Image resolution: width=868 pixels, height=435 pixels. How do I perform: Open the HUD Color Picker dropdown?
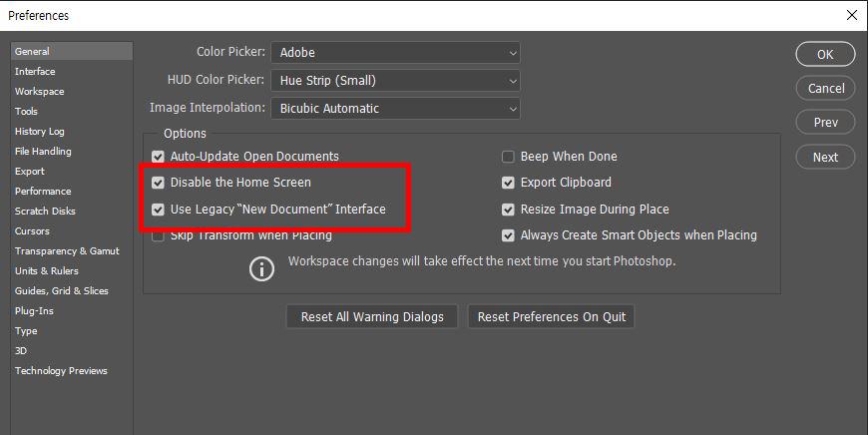pyautogui.click(x=395, y=80)
